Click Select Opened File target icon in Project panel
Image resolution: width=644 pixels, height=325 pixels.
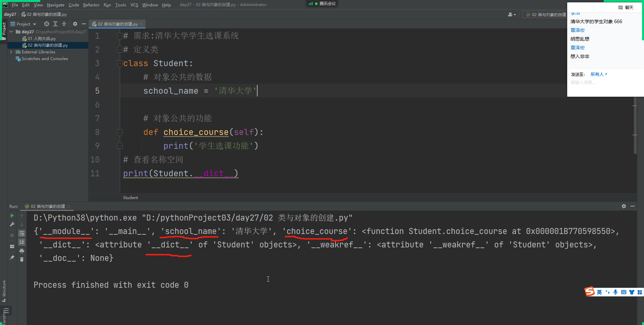(47, 24)
